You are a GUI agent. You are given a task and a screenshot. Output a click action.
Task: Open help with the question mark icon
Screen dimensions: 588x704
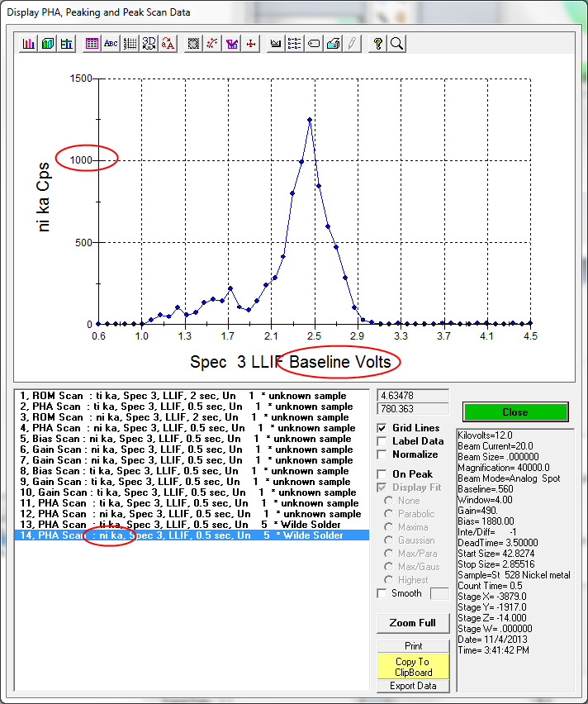377,44
